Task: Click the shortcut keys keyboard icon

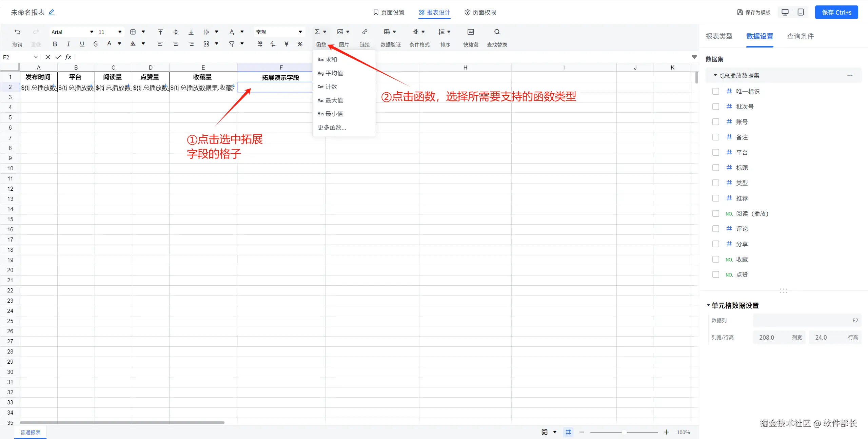Action: click(471, 32)
